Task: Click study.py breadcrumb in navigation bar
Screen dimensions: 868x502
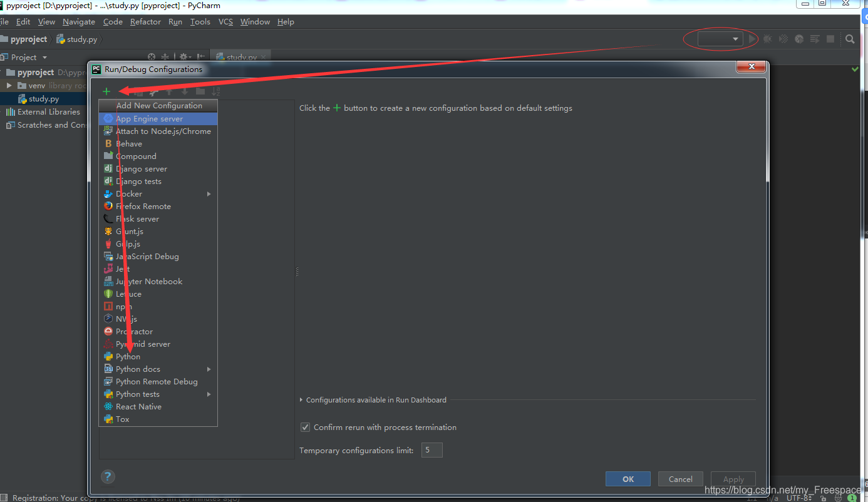Action: (x=77, y=39)
